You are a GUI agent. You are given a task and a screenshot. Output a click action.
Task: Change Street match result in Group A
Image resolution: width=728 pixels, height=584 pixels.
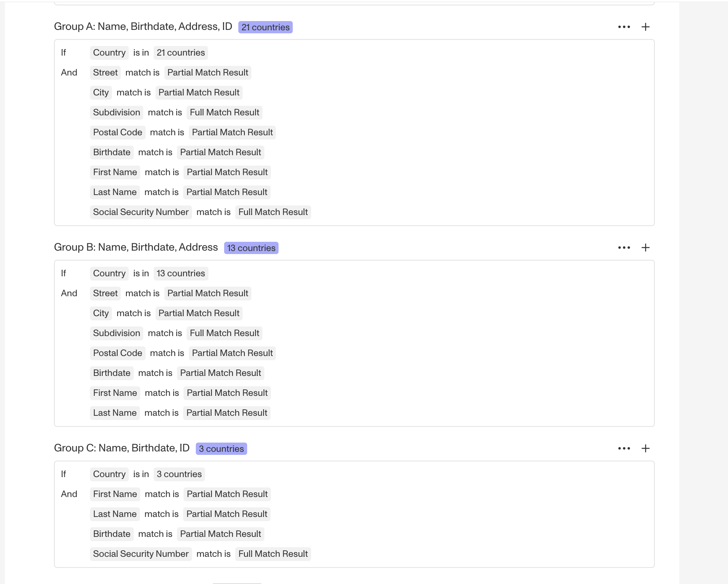207,72
